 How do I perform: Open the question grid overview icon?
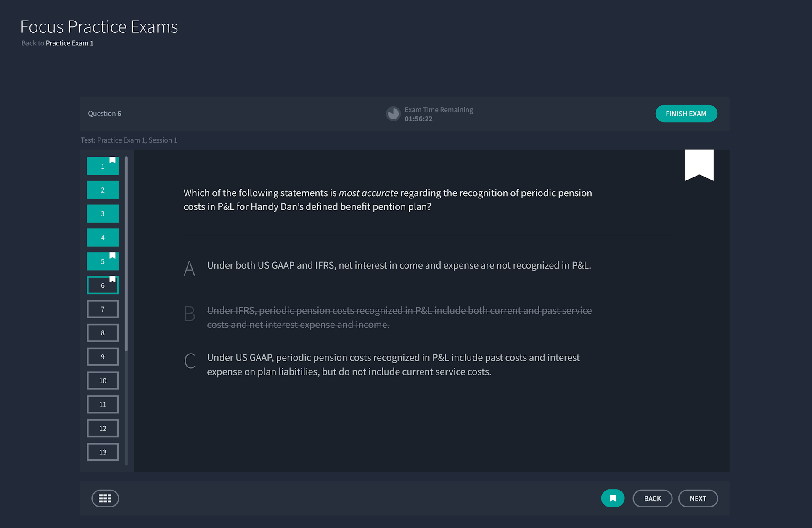click(x=105, y=499)
